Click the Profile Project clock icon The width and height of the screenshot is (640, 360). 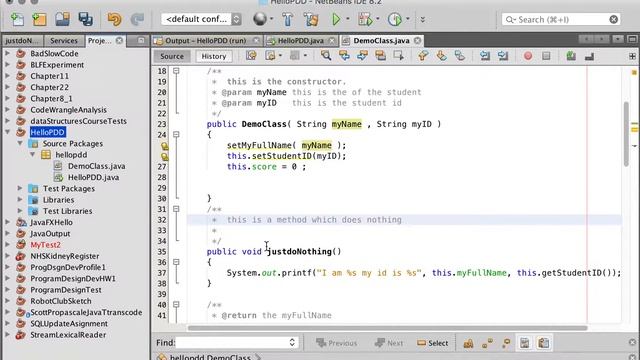tap(395, 19)
